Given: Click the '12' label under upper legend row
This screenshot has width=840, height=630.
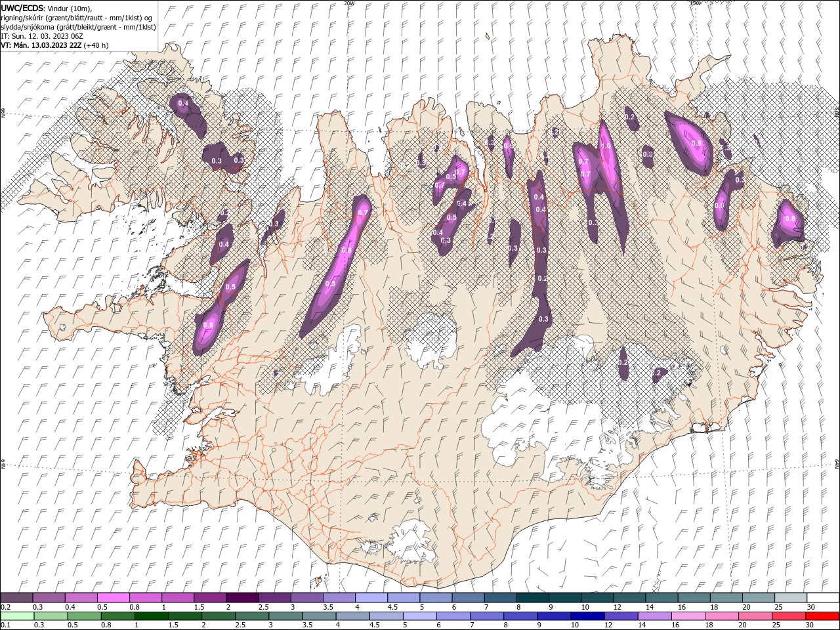Looking at the screenshot, I should pos(618,607).
